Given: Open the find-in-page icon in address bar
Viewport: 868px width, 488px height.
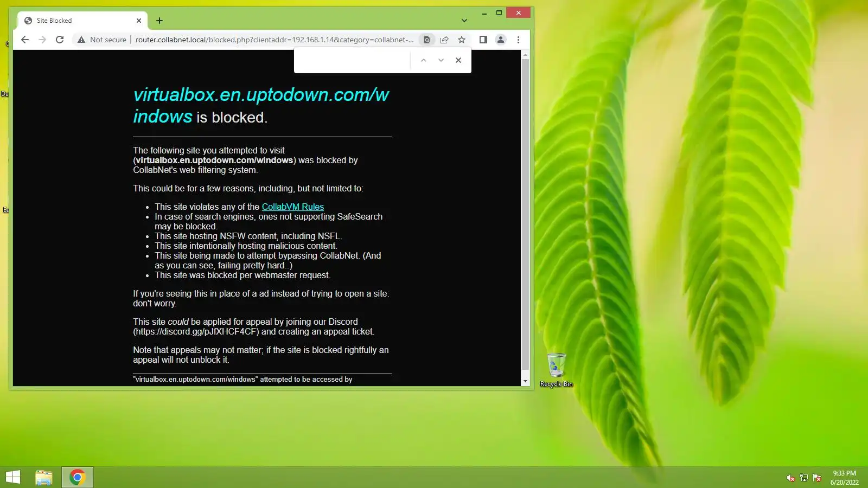Looking at the screenshot, I should point(427,40).
